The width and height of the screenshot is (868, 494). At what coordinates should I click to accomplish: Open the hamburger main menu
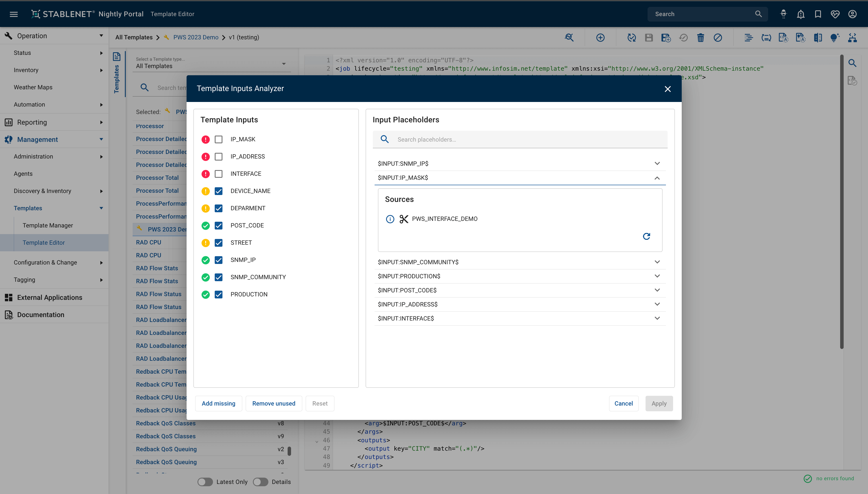click(x=13, y=14)
